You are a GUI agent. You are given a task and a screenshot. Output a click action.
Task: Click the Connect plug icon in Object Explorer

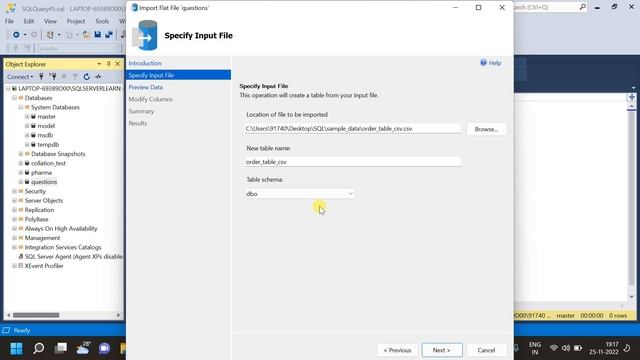coord(41,76)
